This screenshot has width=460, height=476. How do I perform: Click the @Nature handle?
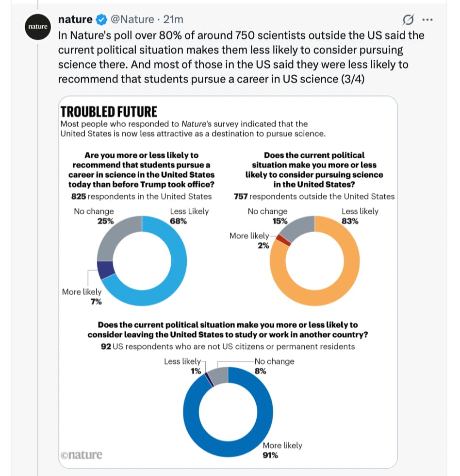[132, 19]
